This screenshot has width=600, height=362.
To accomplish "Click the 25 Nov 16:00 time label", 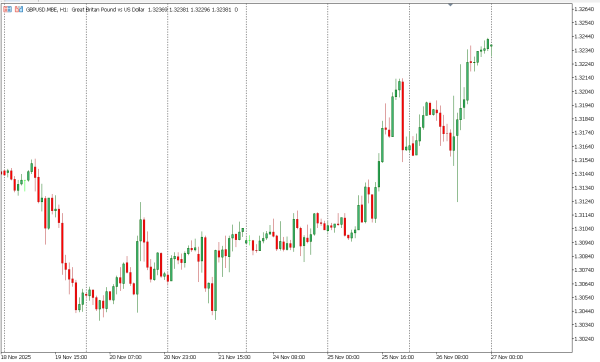I will (x=398, y=357).
